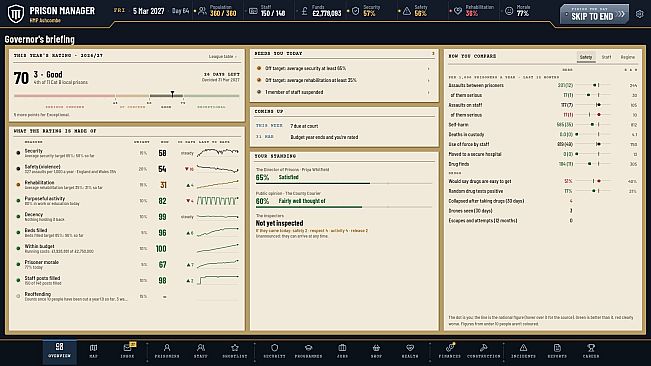Viewport: 651px width, 366px height.
Task: Click 'Self-harm' comparison row
Action: [543, 124]
